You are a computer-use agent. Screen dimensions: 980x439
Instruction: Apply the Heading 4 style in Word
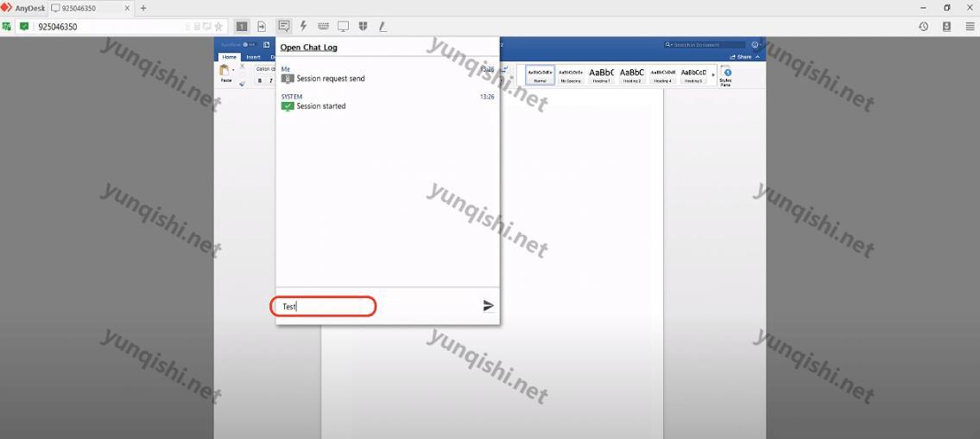point(662,75)
